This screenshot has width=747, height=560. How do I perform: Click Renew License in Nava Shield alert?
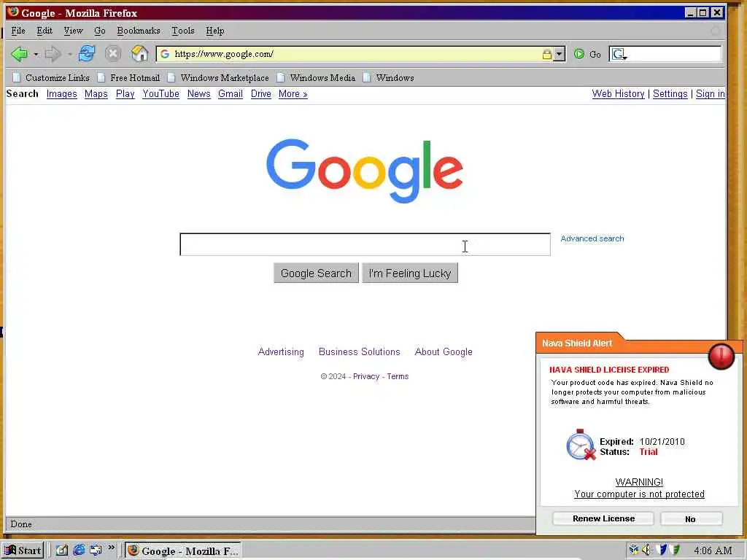pyautogui.click(x=603, y=518)
